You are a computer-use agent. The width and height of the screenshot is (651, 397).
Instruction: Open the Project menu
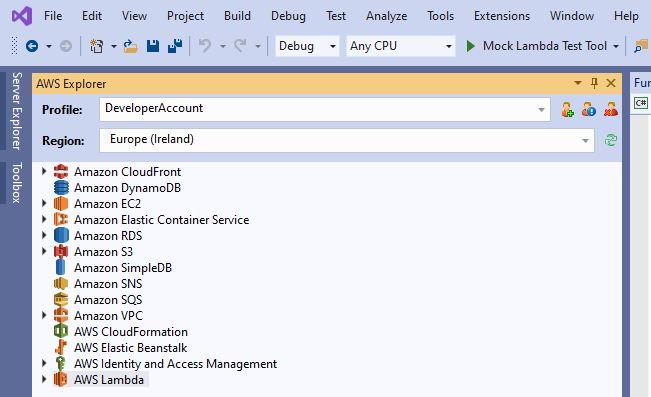pos(185,16)
